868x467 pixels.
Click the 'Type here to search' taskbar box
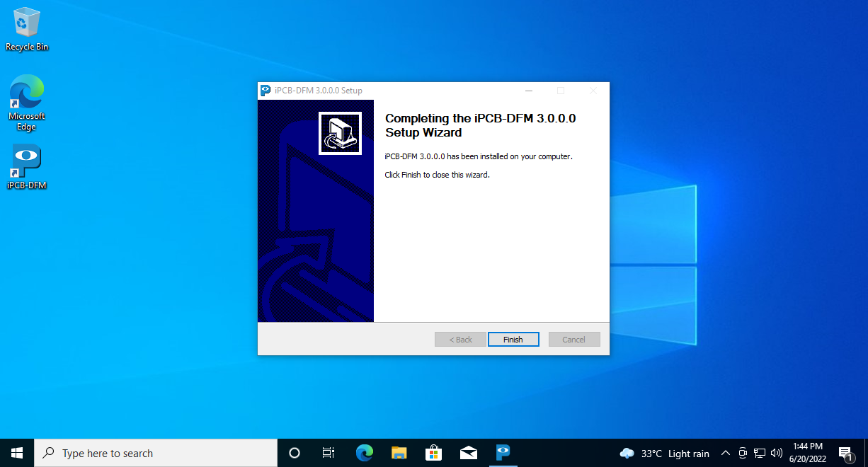tap(156, 453)
